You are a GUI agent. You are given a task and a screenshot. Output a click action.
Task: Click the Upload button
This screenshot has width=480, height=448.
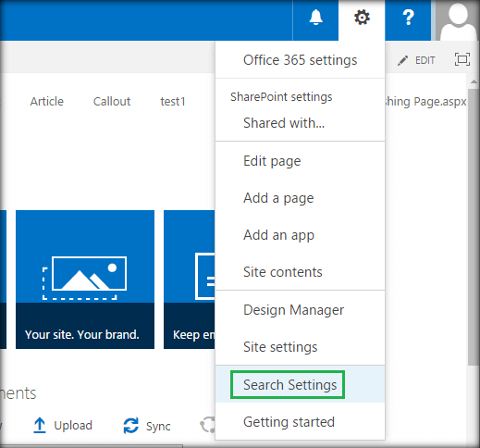coord(63,426)
